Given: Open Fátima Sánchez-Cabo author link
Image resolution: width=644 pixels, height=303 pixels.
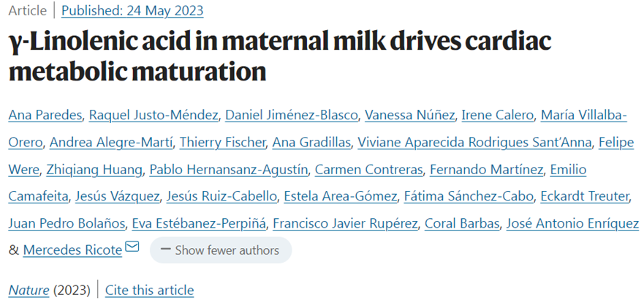Looking at the screenshot, I should [x=469, y=197].
